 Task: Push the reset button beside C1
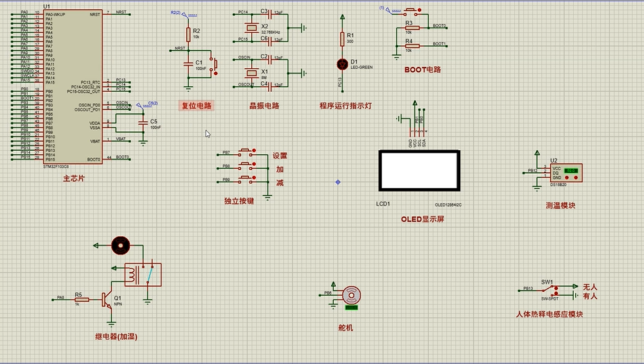214,64
